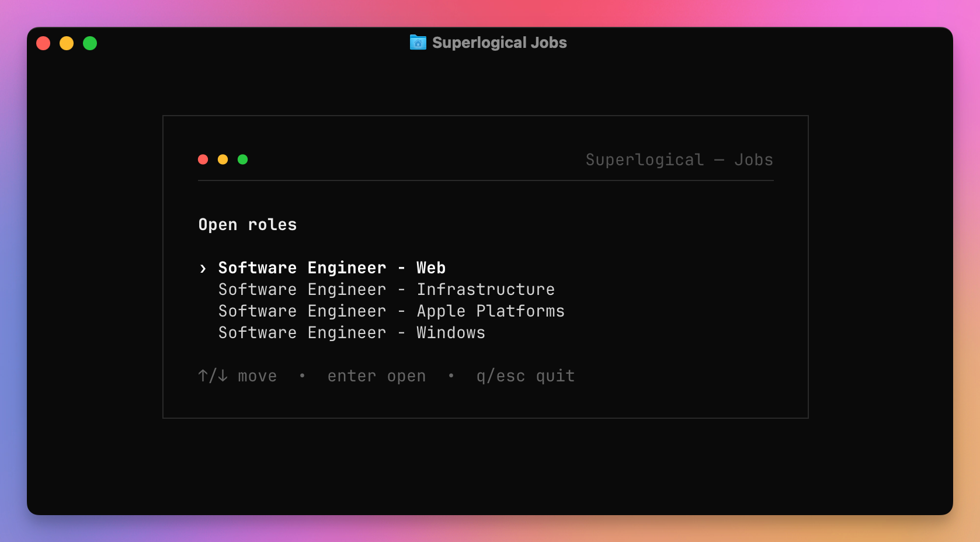
Task: Select Software Engineer - Infrastructure role
Action: tap(386, 290)
